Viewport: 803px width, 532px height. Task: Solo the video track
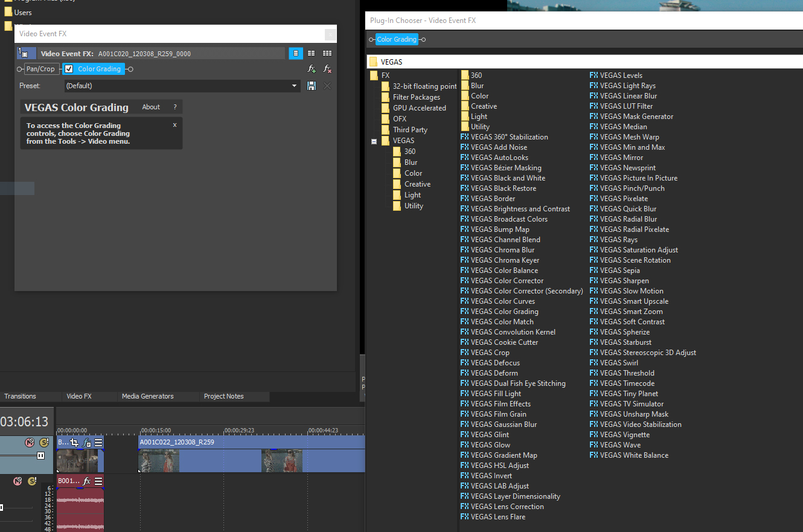(x=44, y=443)
